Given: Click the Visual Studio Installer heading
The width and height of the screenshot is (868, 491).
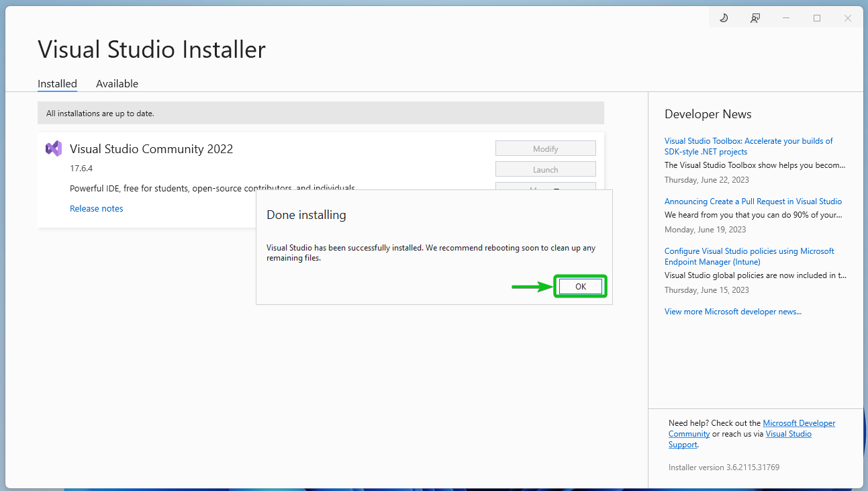Looking at the screenshot, I should 152,50.
